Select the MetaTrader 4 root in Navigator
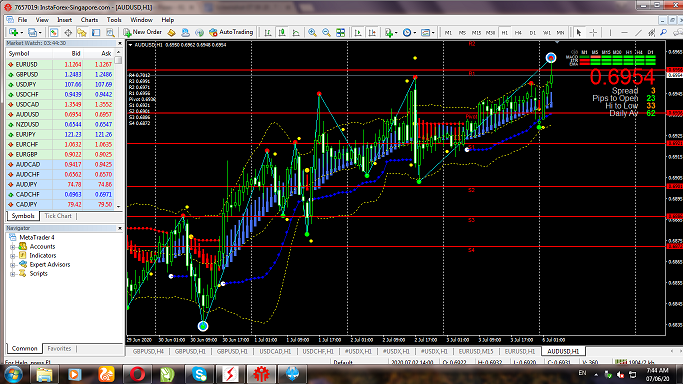 coord(37,238)
